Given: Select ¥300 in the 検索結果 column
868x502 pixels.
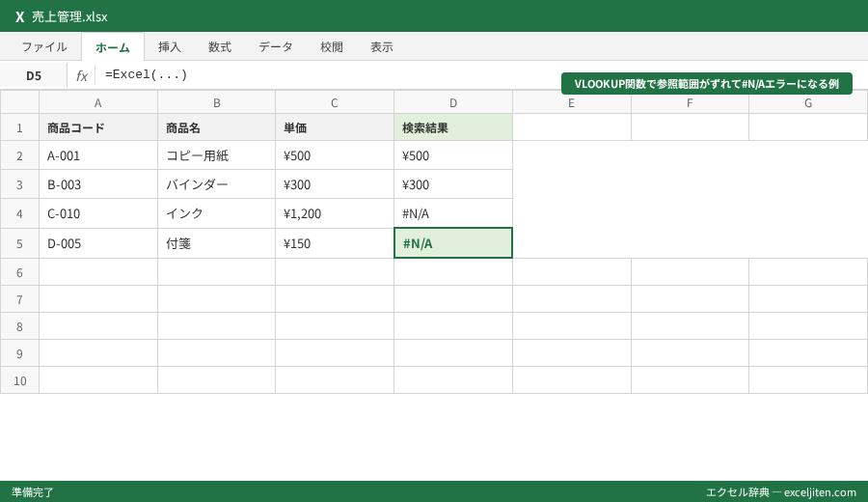Looking at the screenshot, I should tap(453, 184).
